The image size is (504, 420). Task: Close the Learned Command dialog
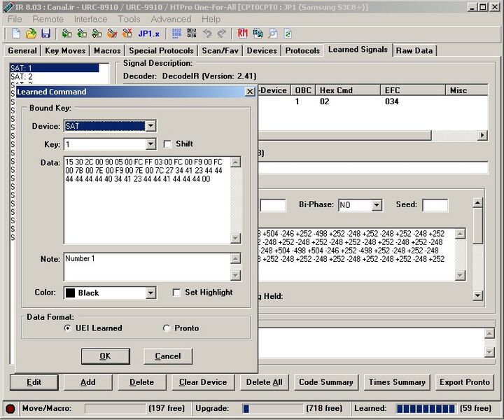(250, 92)
